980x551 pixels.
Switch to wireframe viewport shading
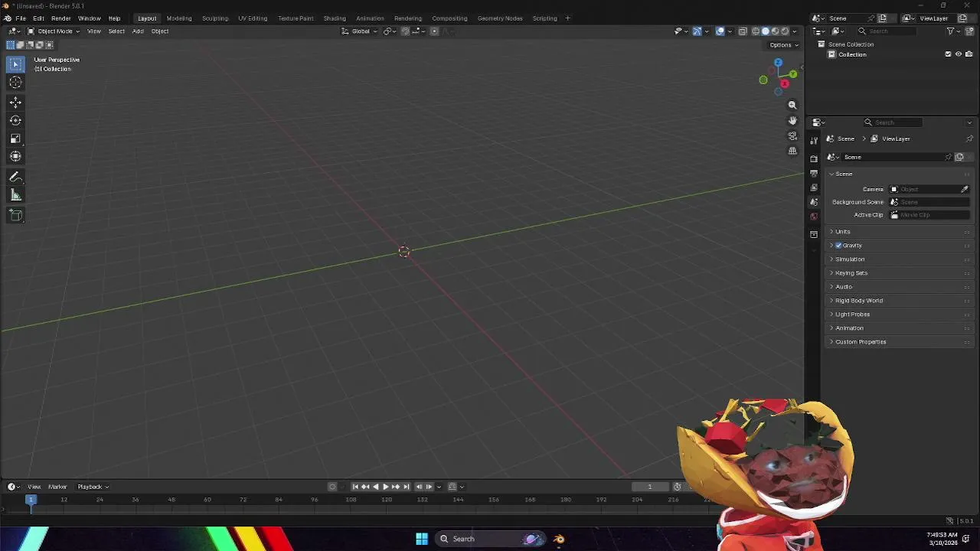tap(756, 31)
